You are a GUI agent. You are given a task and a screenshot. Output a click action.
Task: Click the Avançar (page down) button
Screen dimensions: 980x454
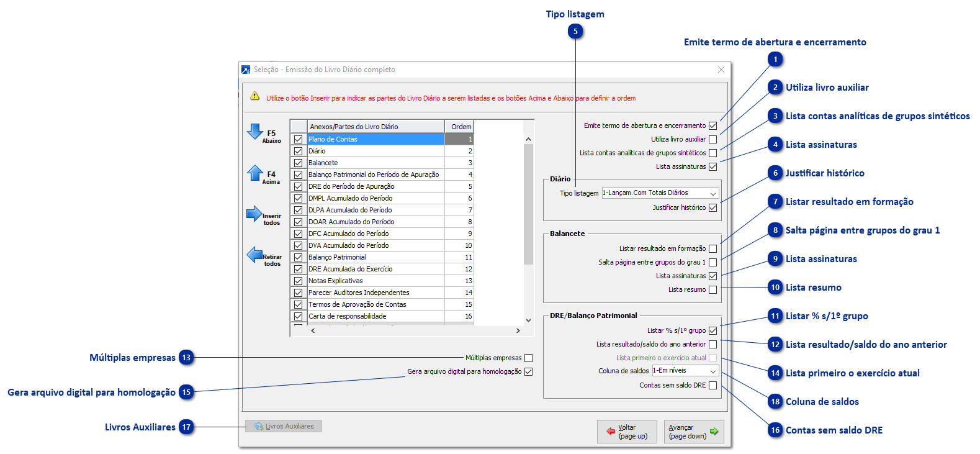(694, 432)
